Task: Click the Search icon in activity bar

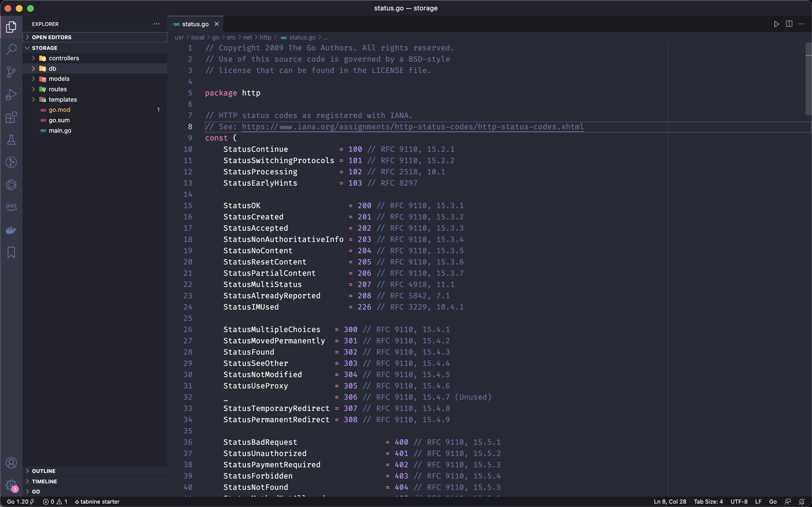Action: pyautogui.click(x=11, y=49)
